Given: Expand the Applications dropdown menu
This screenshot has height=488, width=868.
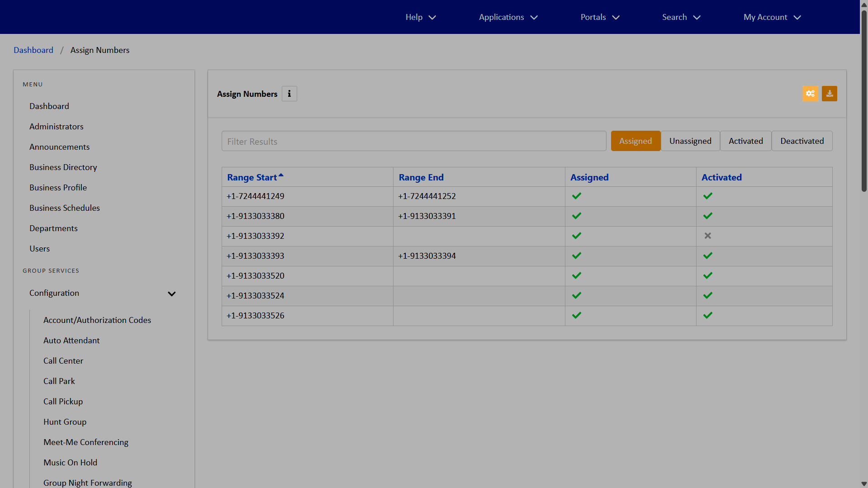Looking at the screenshot, I should point(508,17).
